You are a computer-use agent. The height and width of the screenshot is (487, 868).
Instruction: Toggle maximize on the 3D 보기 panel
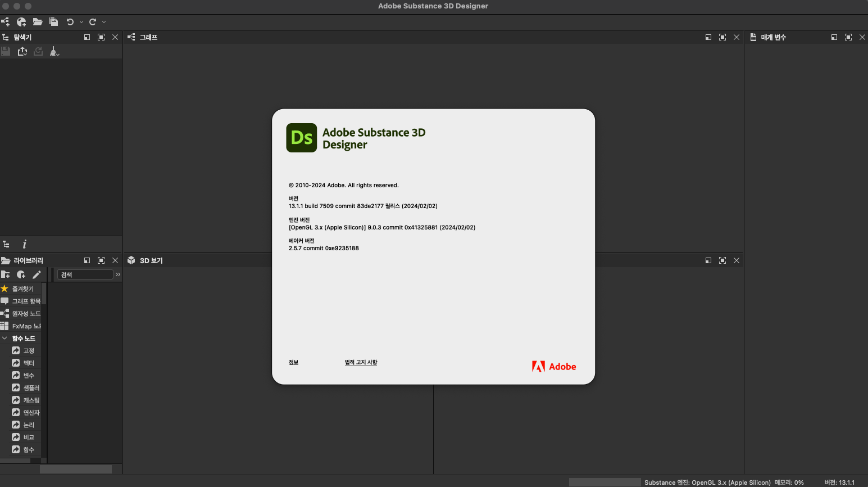coord(722,260)
